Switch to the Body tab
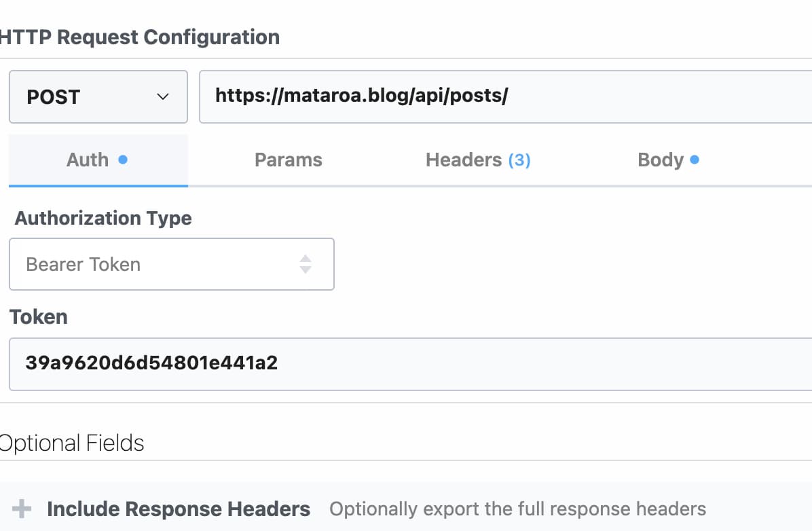This screenshot has height=531, width=812. (x=668, y=160)
